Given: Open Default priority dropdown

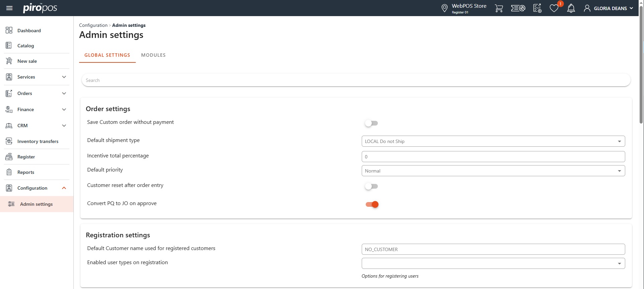Looking at the screenshot, I should [493, 171].
